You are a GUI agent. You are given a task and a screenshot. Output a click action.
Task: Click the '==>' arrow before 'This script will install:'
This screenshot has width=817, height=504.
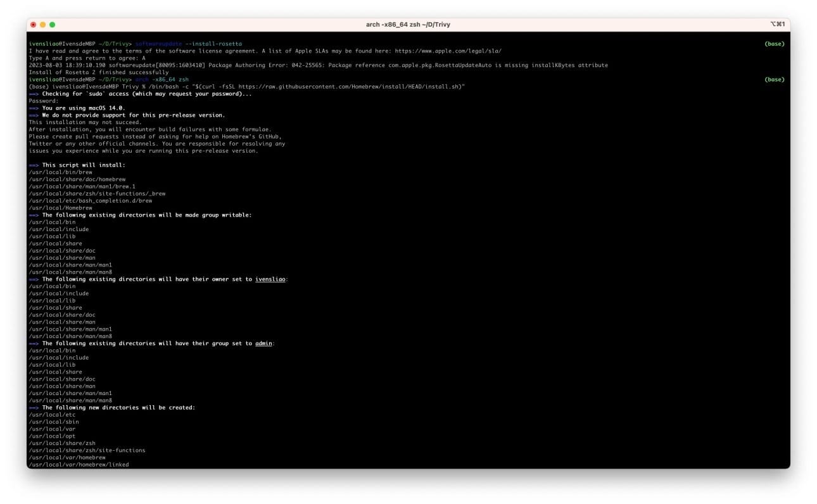[34, 165]
